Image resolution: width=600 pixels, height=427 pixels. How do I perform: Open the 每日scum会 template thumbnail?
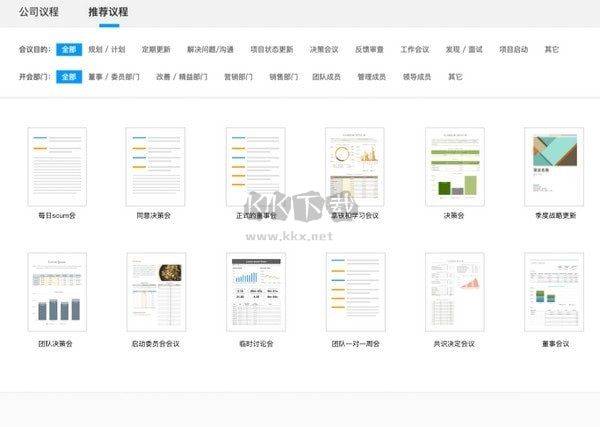[x=57, y=166]
